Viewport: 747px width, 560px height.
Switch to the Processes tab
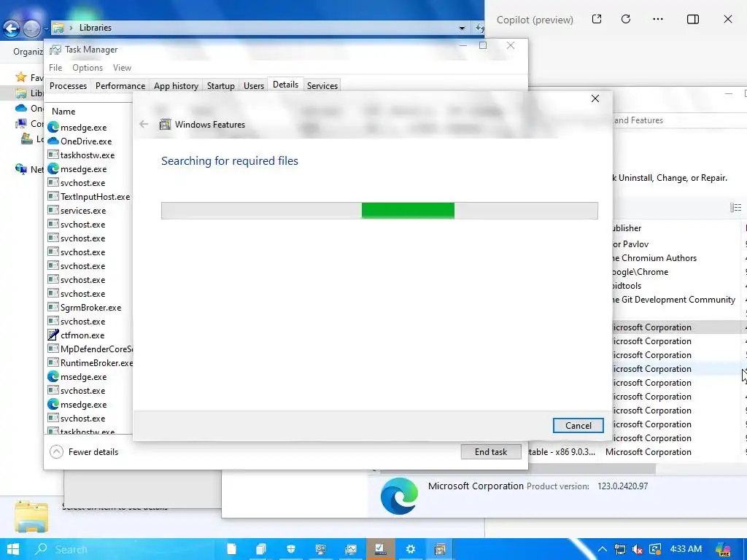point(68,86)
